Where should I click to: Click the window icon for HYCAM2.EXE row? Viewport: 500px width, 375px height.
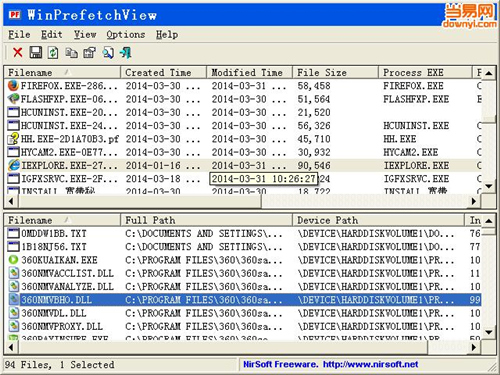pos(13,152)
